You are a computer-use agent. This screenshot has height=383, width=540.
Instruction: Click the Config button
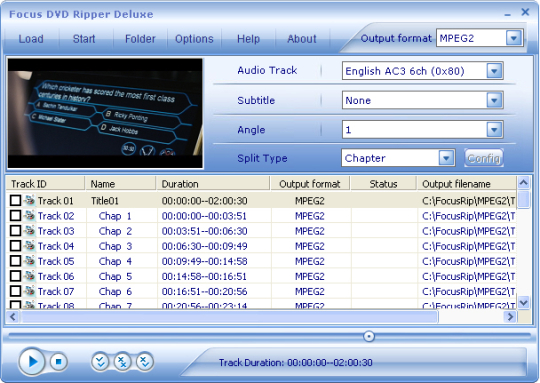pos(484,158)
